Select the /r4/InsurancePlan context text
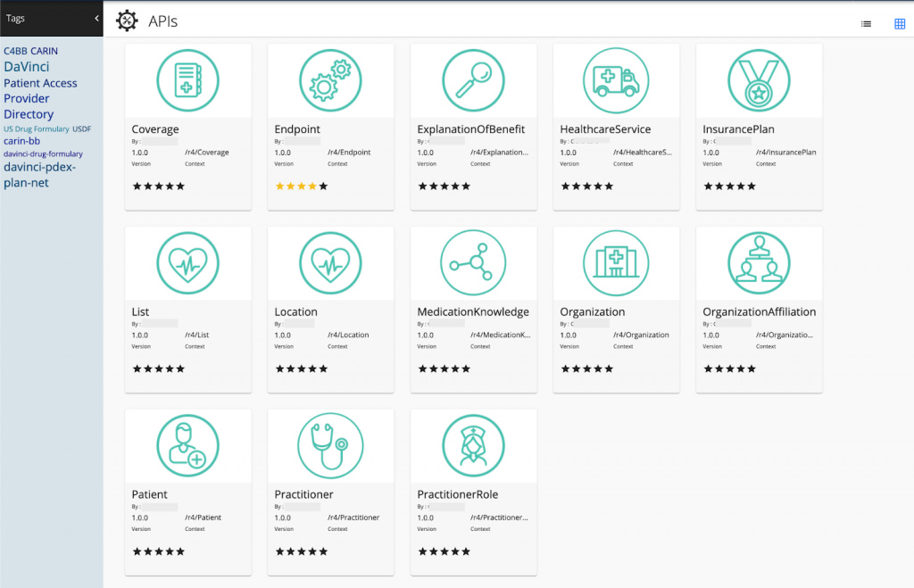 click(785, 152)
